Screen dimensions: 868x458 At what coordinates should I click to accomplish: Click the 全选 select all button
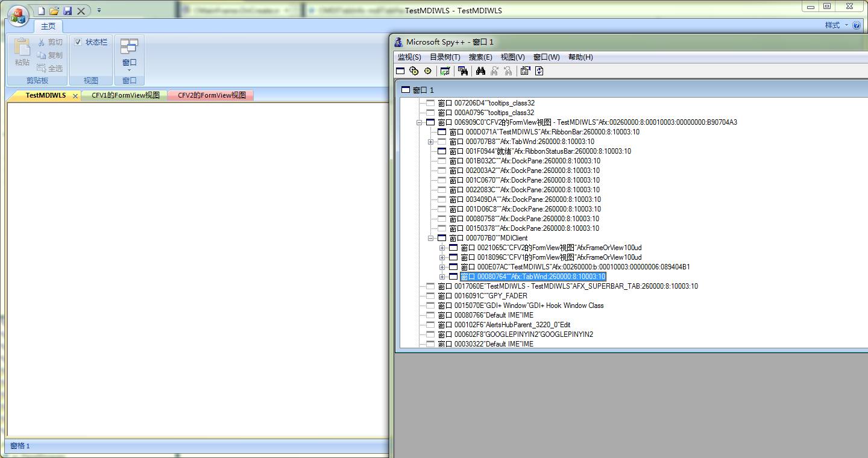50,69
